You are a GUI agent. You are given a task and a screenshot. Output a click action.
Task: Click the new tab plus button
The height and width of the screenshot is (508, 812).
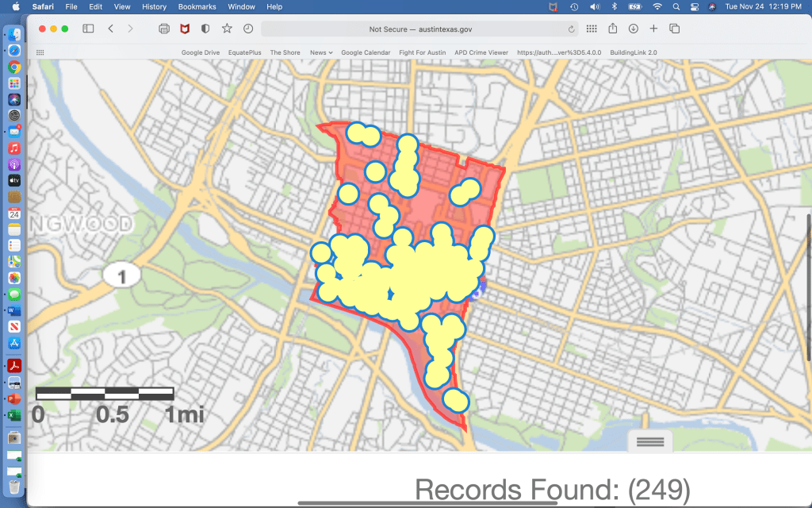tap(653, 29)
